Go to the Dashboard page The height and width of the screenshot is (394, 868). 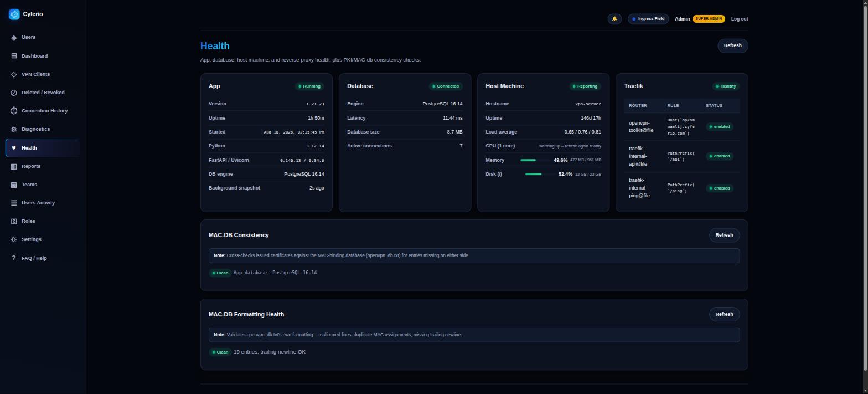[42, 56]
